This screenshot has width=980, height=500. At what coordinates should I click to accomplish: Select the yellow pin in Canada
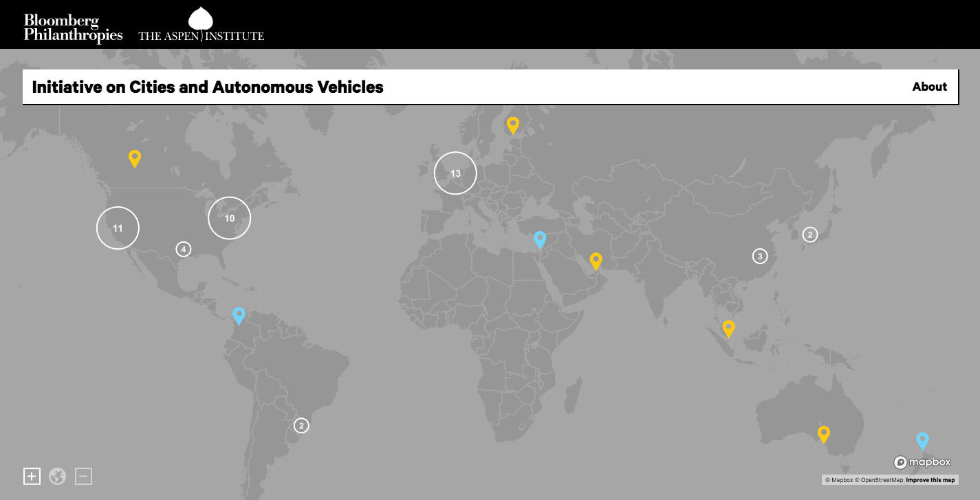coord(135,157)
